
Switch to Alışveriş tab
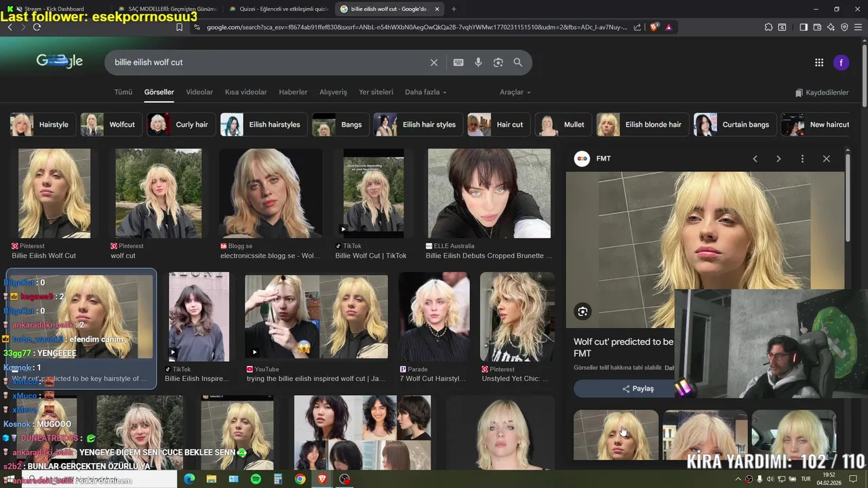[333, 92]
